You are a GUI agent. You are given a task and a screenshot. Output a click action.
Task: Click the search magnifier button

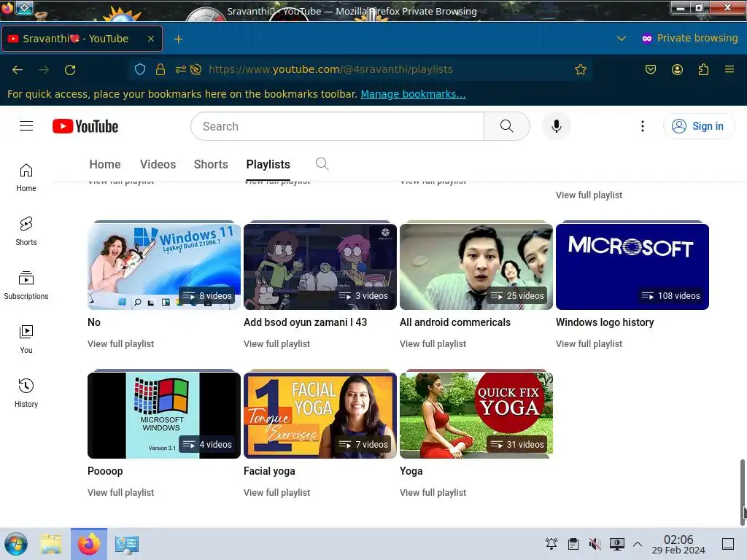(x=506, y=126)
